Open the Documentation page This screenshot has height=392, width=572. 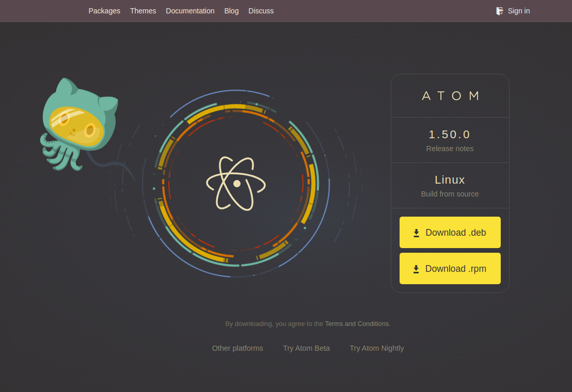190,11
